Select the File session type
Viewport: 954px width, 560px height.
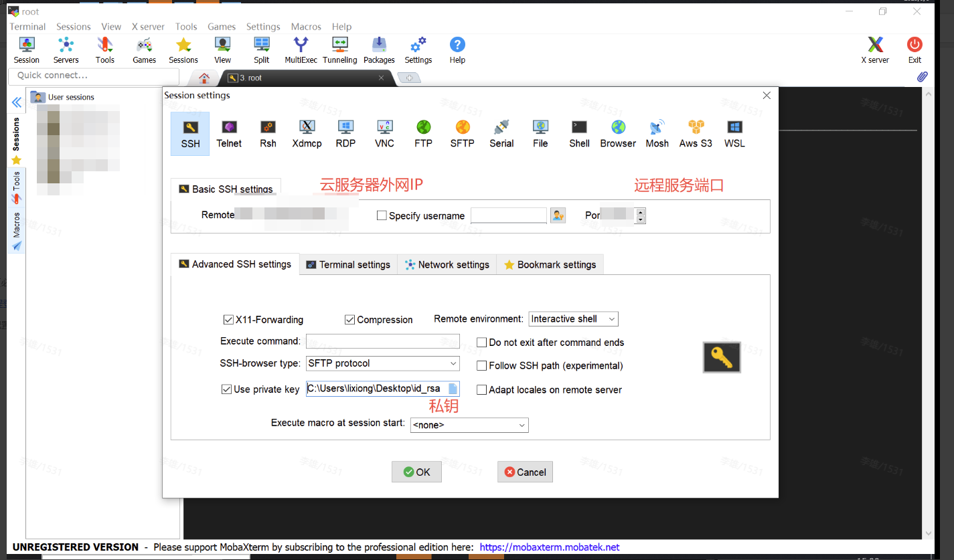tap(540, 133)
